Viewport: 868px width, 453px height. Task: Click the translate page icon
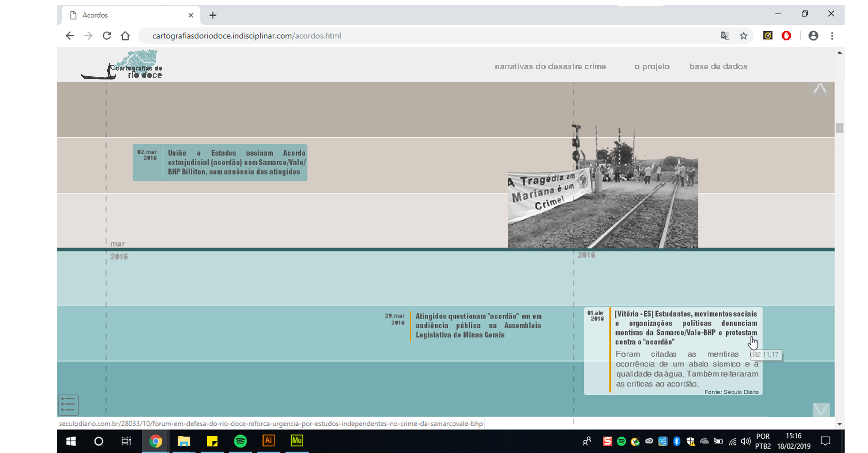725,36
